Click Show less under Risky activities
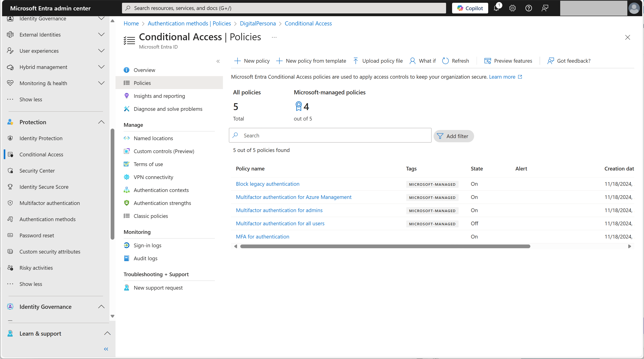The height and width of the screenshot is (359, 644). click(x=31, y=284)
